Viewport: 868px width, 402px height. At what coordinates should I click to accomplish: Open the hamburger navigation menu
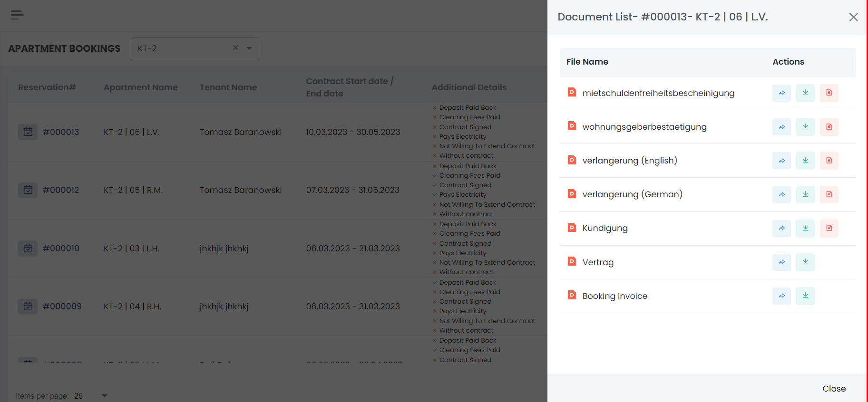[17, 15]
